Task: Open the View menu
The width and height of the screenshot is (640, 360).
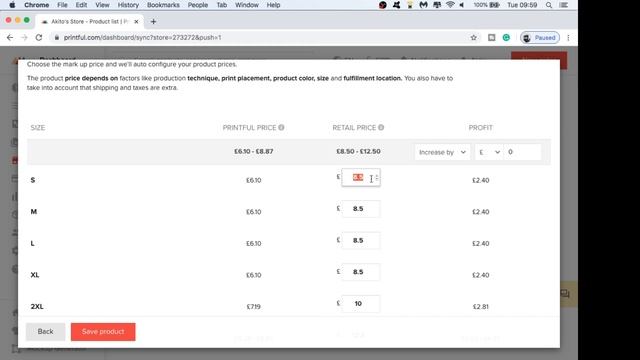Action: (102, 5)
